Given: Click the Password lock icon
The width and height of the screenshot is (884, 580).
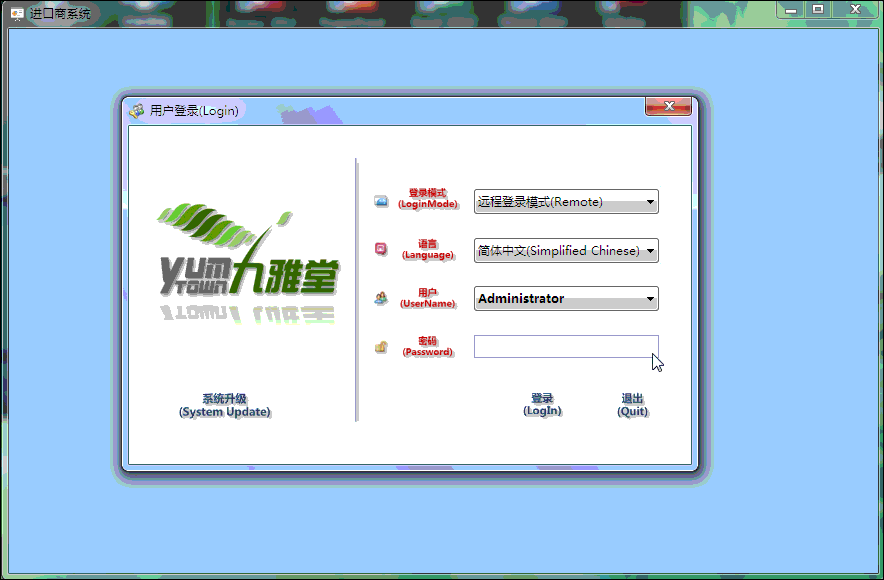Looking at the screenshot, I should click(x=381, y=347).
